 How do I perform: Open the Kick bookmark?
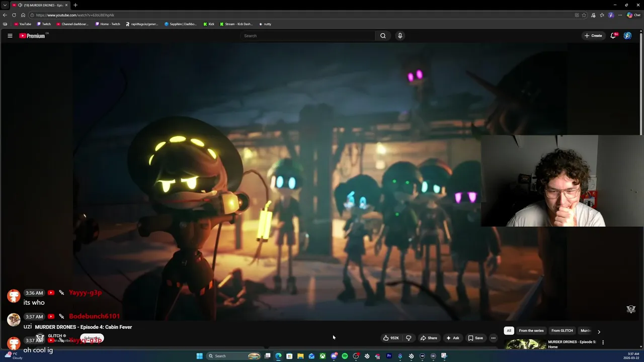(x=209, y=24)
